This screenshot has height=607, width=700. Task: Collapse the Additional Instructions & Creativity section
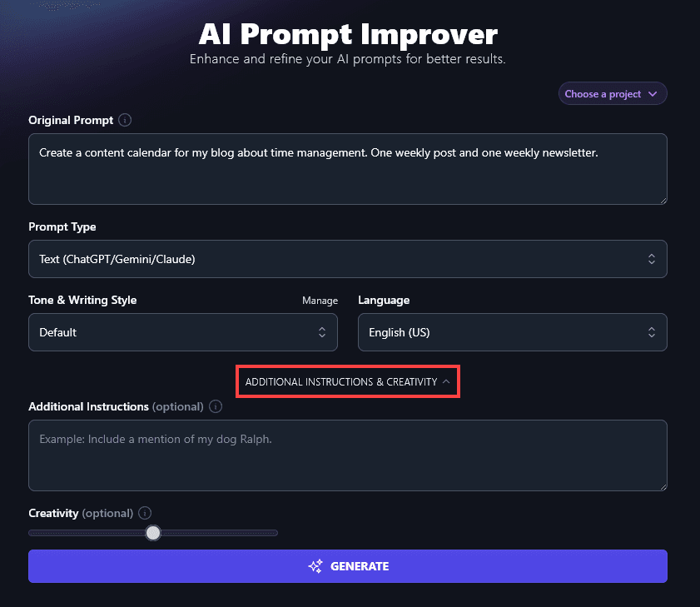348,381
